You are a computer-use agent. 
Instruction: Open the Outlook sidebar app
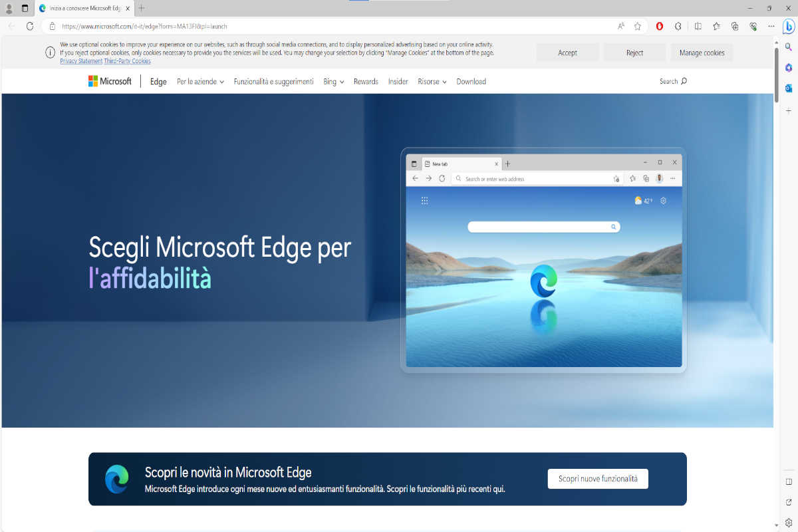click(x=789, y=88)
